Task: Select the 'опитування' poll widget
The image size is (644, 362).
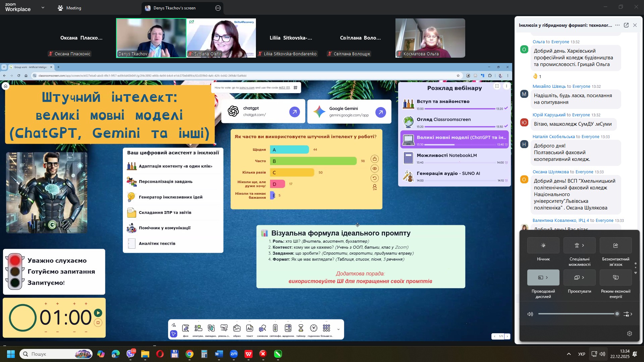Action: pyautogui.click(x=198, y=330)
